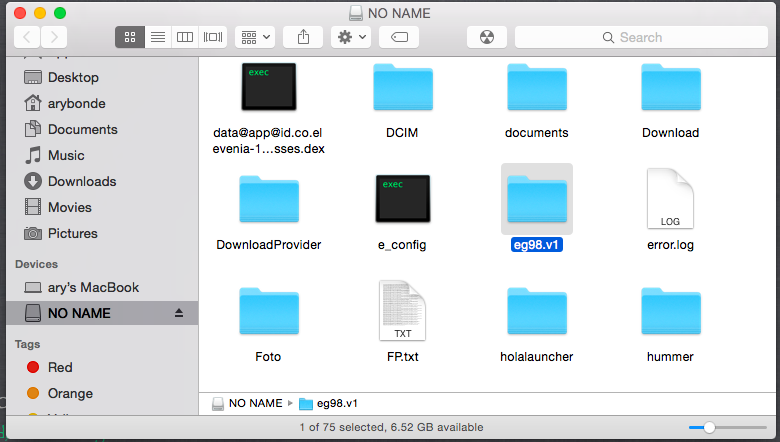Choose the Orange tag
The height and width of the screenshot is (442, 780).
(x=60, y=393)
